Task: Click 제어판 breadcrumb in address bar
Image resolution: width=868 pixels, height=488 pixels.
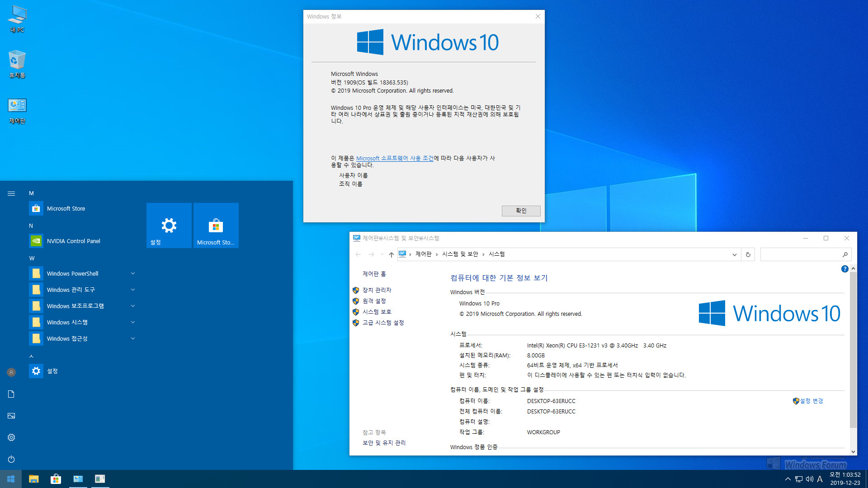Action: (424, 254)
